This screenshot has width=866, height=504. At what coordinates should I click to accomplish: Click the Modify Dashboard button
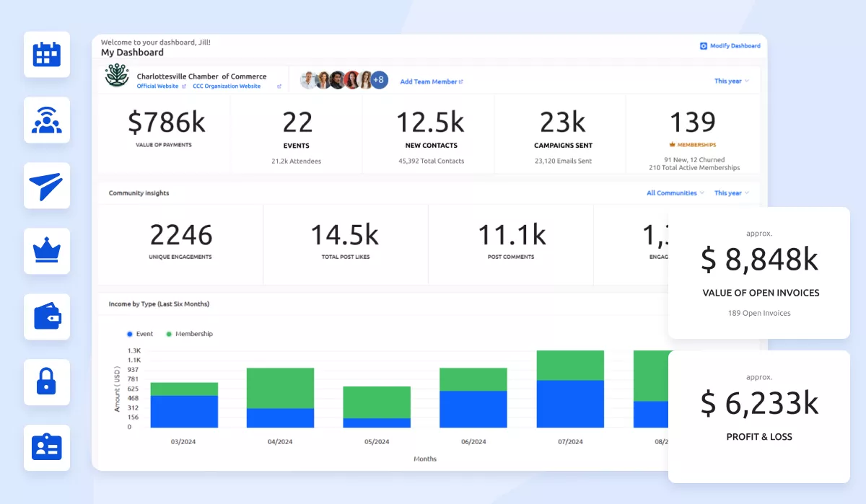tap(735, 45)
